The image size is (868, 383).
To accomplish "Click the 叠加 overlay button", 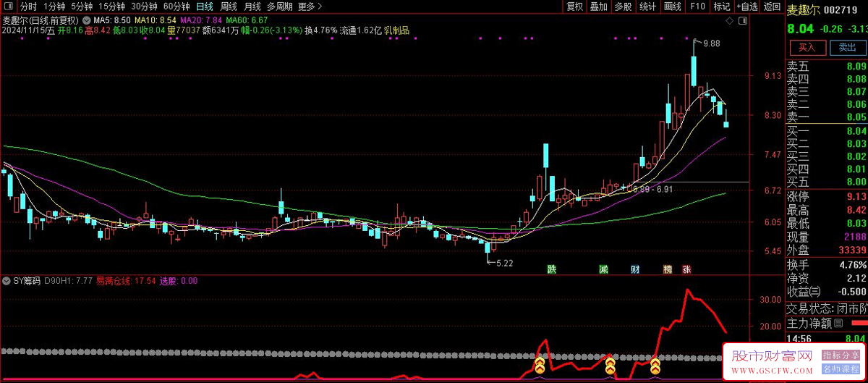I will pyautogui.click(x=599, y=7).
